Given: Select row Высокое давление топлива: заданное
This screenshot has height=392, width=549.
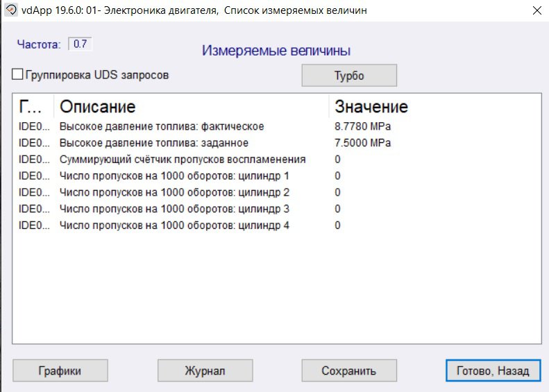Looking at the screenshot, I should 277,143.
